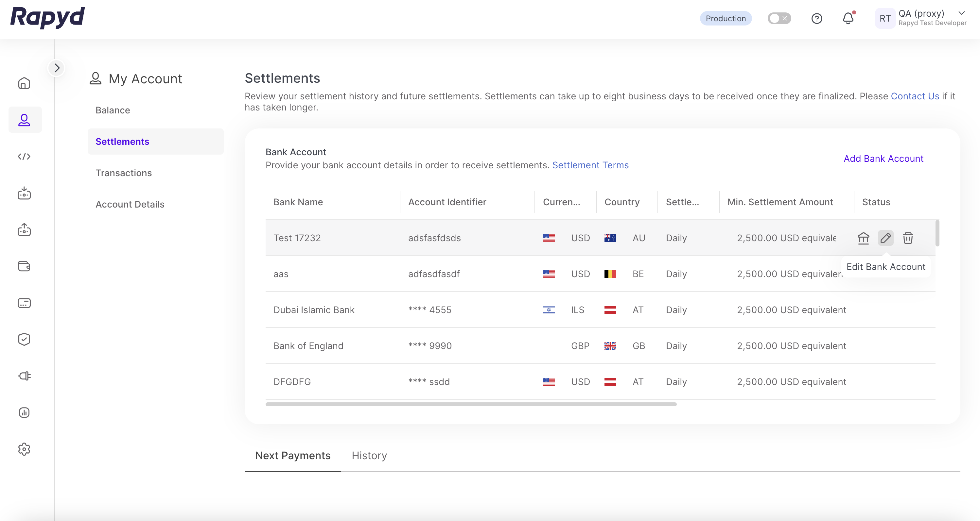The height and width of the screenshot is (521, 980).
Task: Open the Home icon in sidebar
Action: coord(24,83)
